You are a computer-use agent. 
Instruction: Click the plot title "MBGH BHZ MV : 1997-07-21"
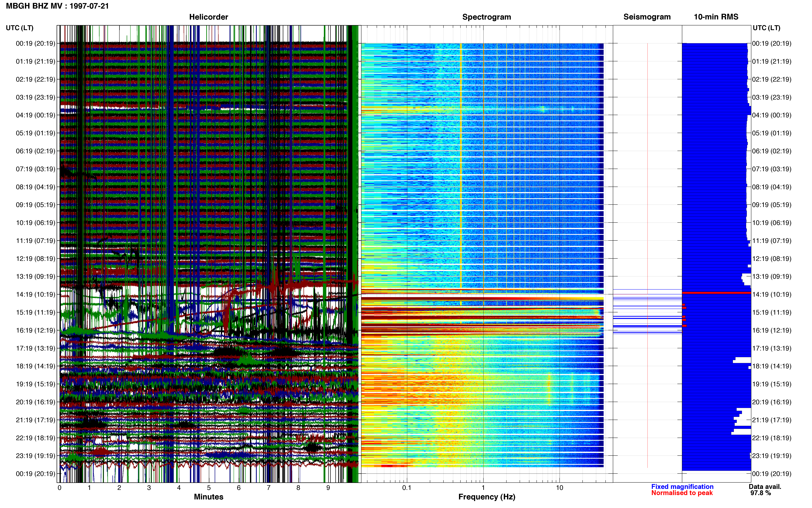(x=57, y=6)
